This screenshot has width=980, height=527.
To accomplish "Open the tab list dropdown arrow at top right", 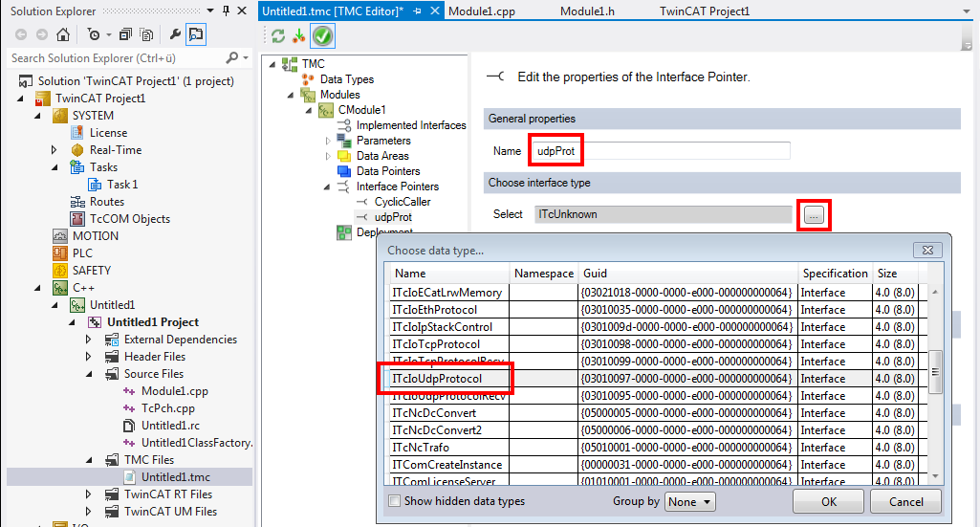I will 967,11.
